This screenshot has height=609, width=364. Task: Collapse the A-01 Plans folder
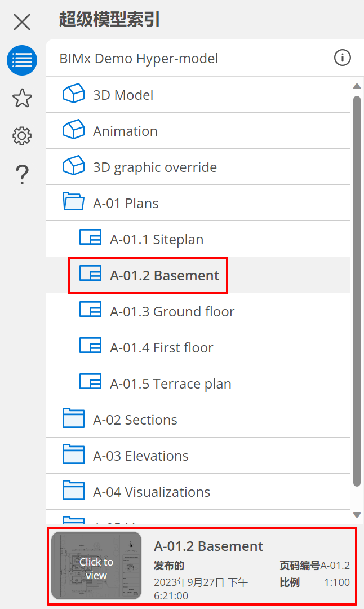pos(125,203)
